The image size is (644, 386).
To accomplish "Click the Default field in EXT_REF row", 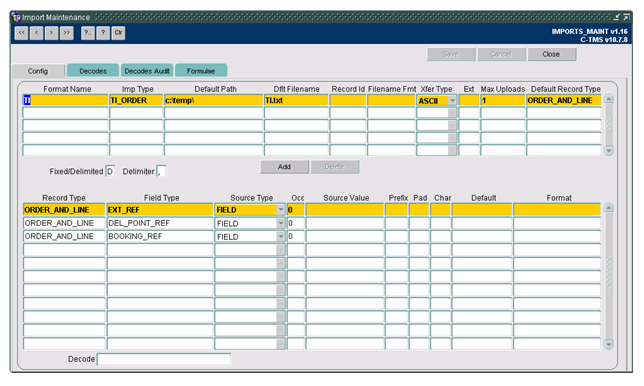I will (x=482, y=210).
